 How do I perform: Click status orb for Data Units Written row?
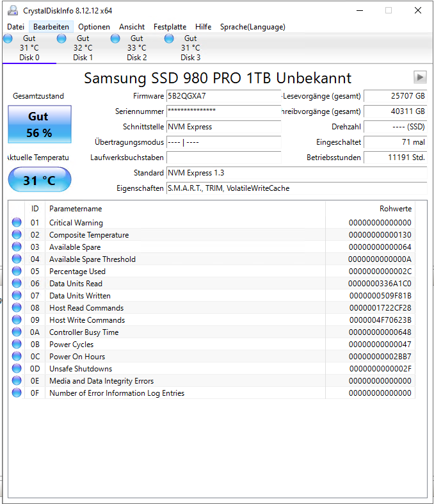pyautogui.click(x=17, y=295)
